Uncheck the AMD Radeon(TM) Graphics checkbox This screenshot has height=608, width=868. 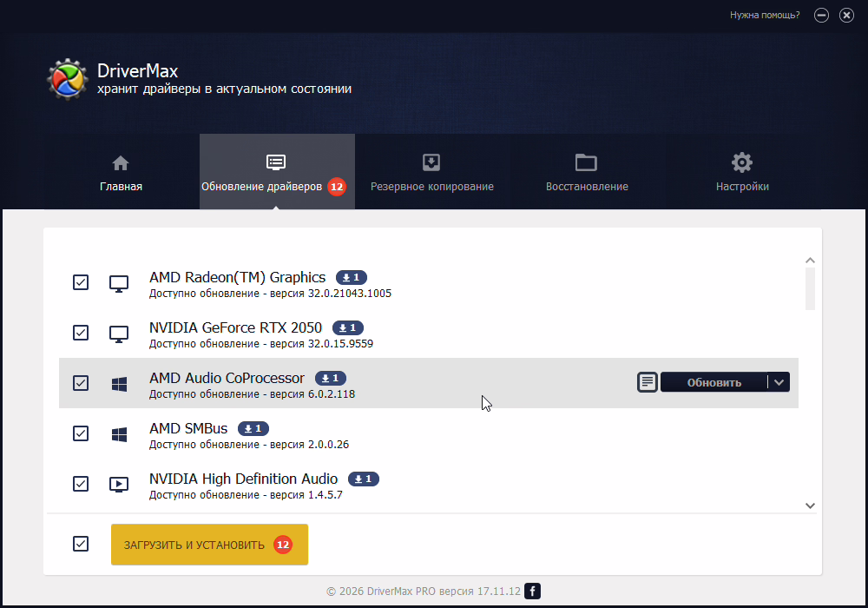tap(81, 282)
